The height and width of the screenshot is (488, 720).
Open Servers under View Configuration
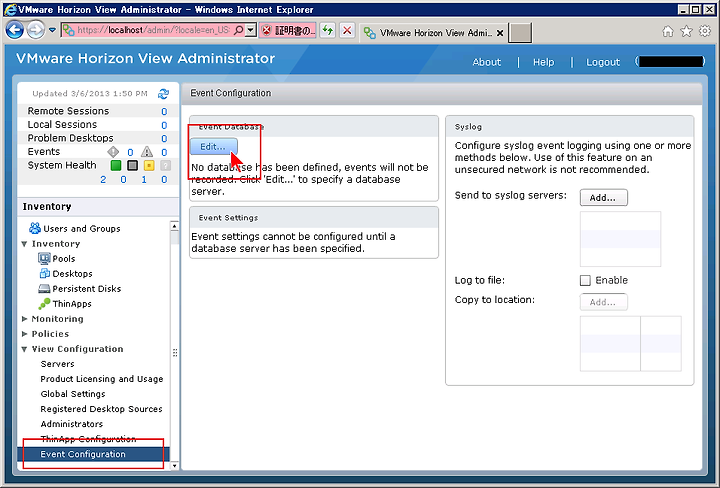click(57, 364)
